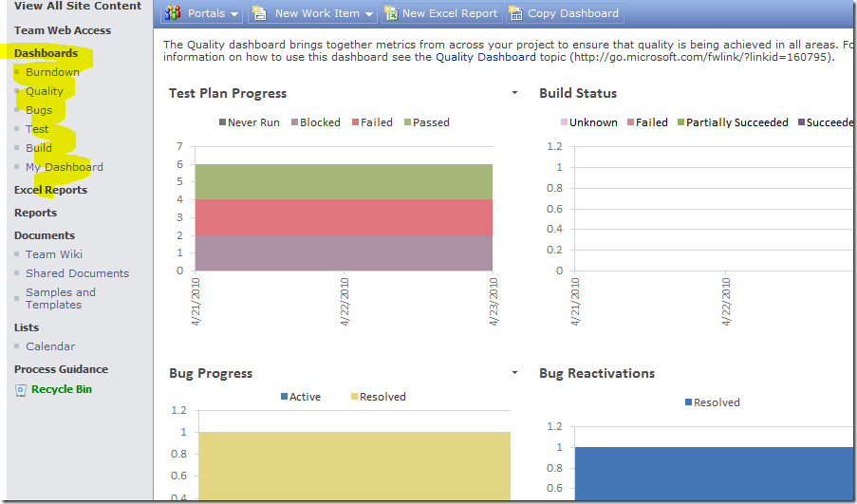
Task: Click the Blocked legend swatch
Action: pyautogui.click(x=294, y=121)
